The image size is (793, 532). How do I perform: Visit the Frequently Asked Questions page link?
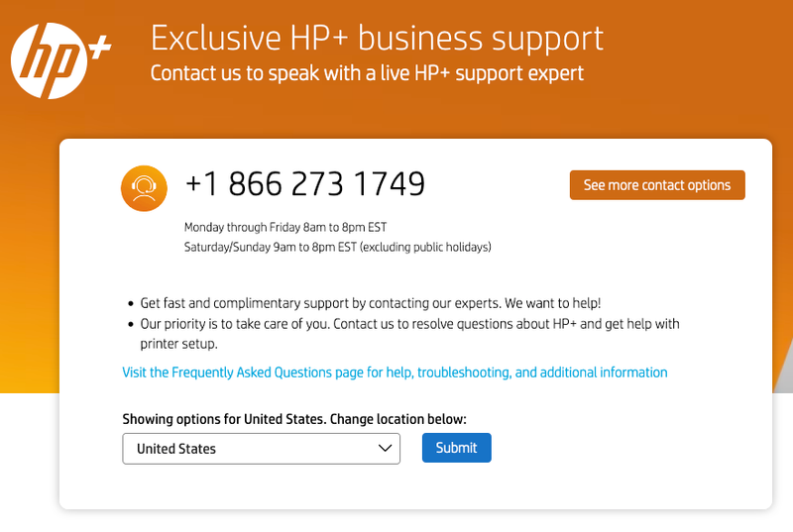pos(395,372)
